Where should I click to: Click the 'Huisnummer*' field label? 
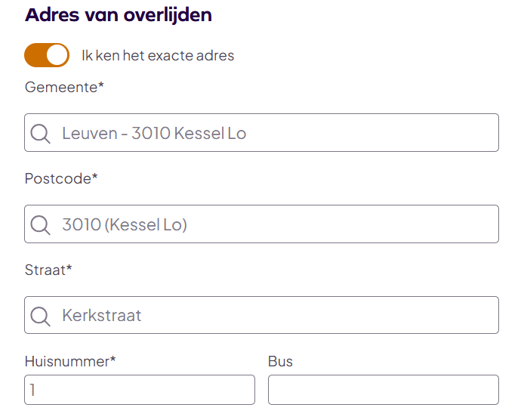[70, 361]
